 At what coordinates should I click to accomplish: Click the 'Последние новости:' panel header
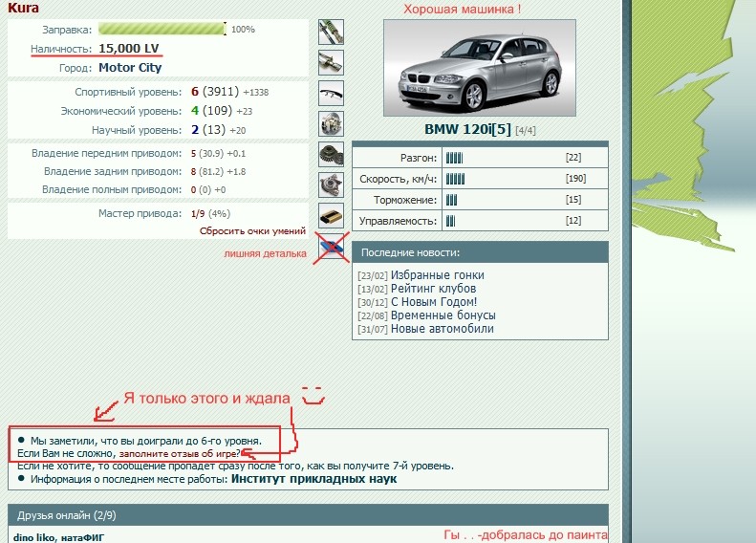click(480, 252)
